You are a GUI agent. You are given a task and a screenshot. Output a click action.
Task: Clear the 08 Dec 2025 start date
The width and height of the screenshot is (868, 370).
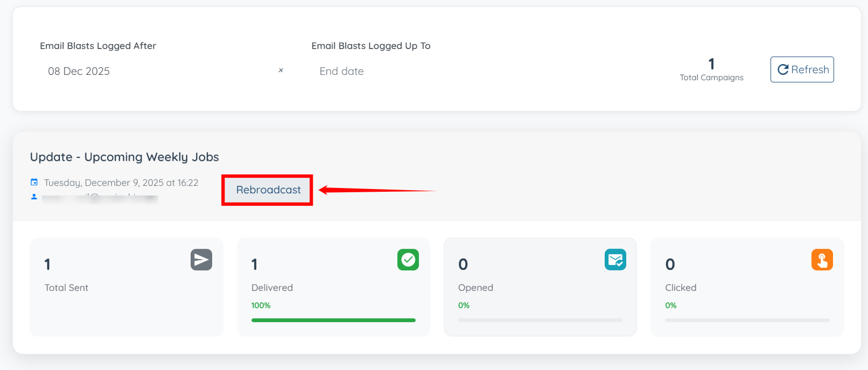click(281, 71)
